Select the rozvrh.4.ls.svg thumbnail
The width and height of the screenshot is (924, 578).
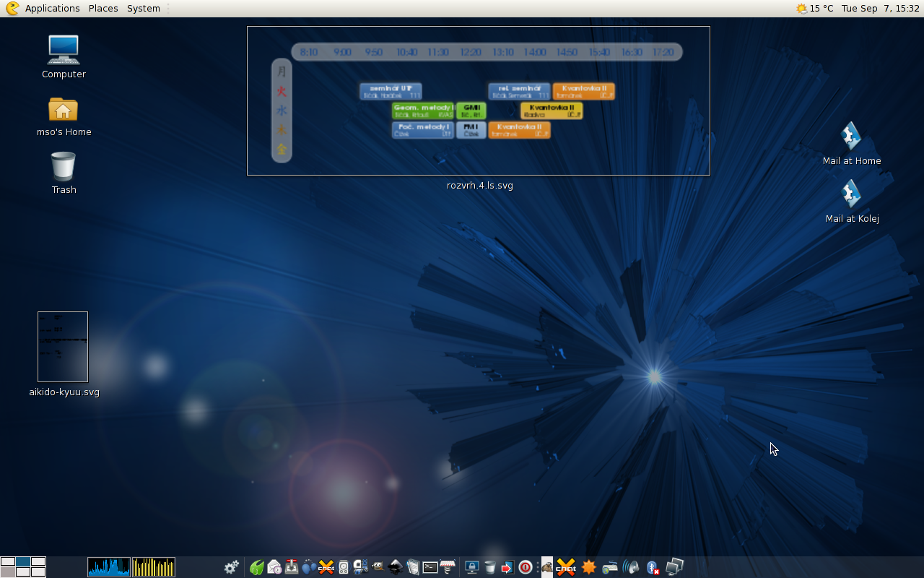479,101
